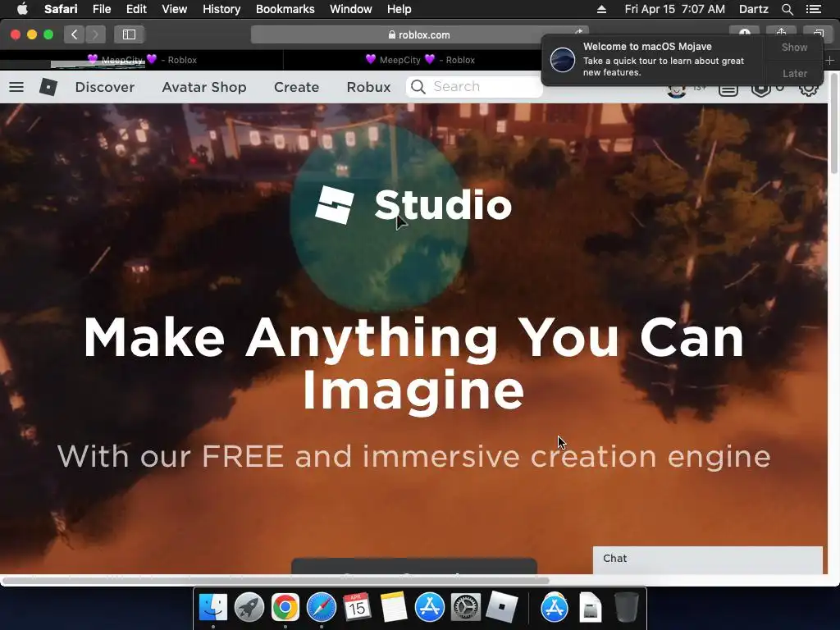Click the roblox.com address bar

point(419,34)
